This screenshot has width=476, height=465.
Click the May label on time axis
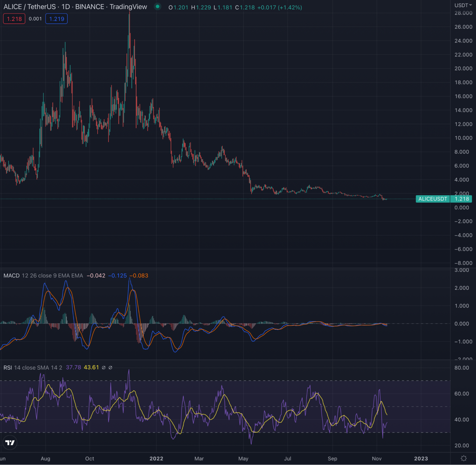click(243, 458)
